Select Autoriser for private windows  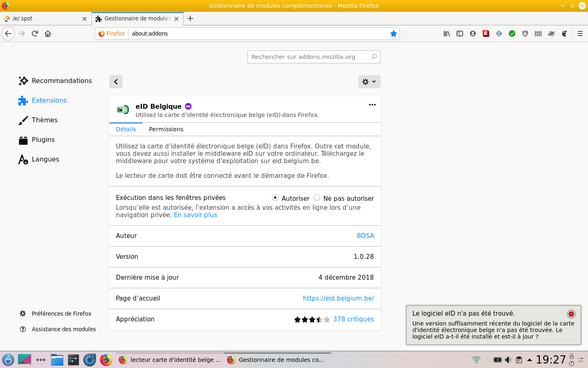(x=275, y=197)
